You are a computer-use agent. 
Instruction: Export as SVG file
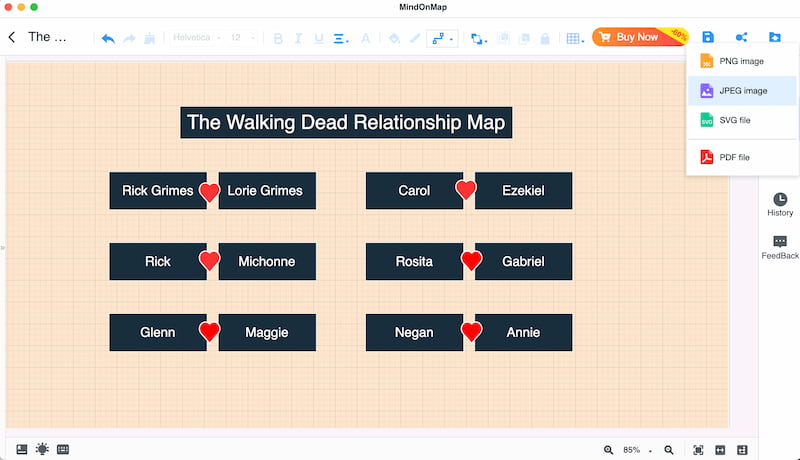(x=742, y=120)
